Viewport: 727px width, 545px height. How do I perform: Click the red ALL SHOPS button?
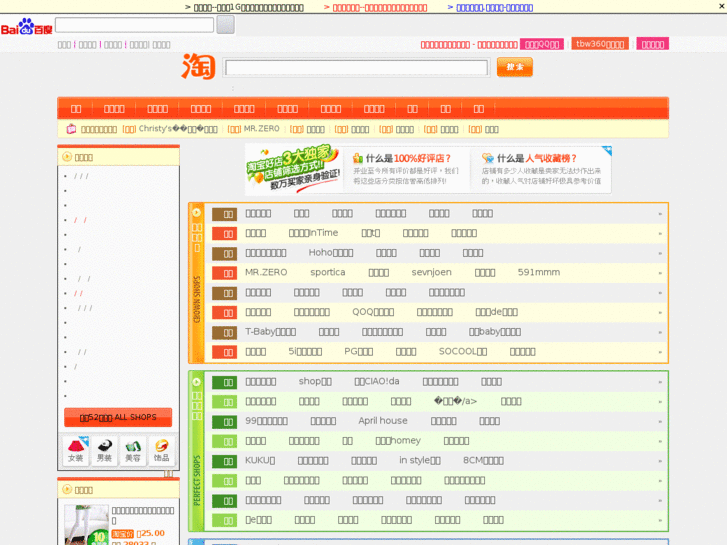pyautogui.click(x=118, y=417)
